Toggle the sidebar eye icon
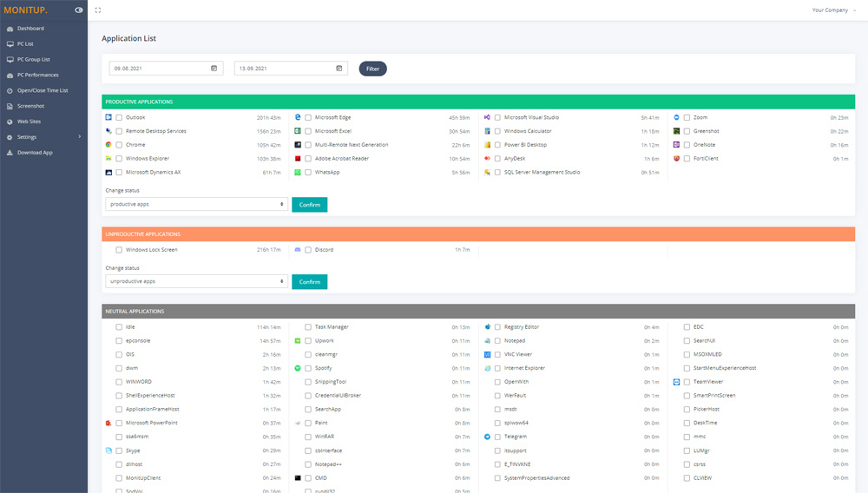The width and height of the screenshot is (868, 493). pyautogui.click(x=79, y=10)
